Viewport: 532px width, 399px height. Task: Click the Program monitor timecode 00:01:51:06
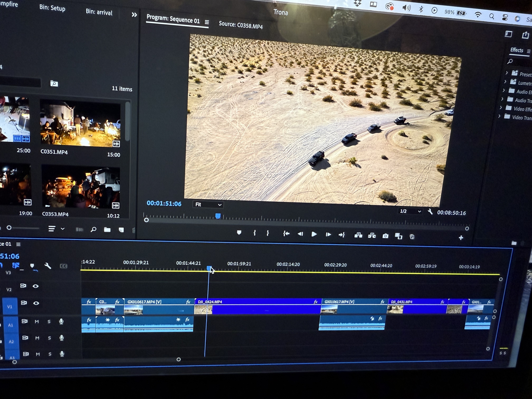click(164, 203)
